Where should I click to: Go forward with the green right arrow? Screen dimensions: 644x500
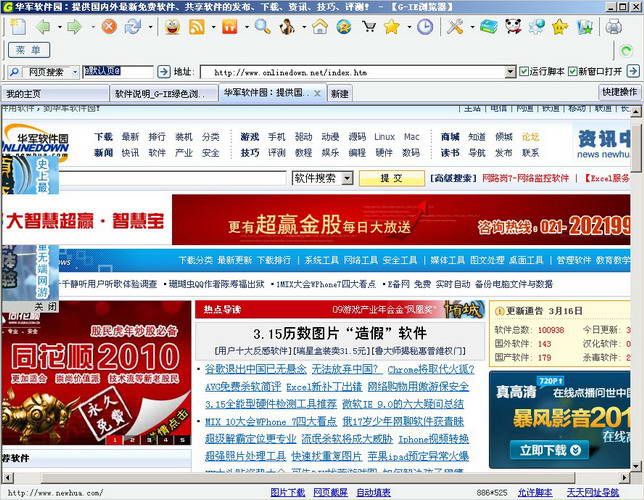click(74, 27)
